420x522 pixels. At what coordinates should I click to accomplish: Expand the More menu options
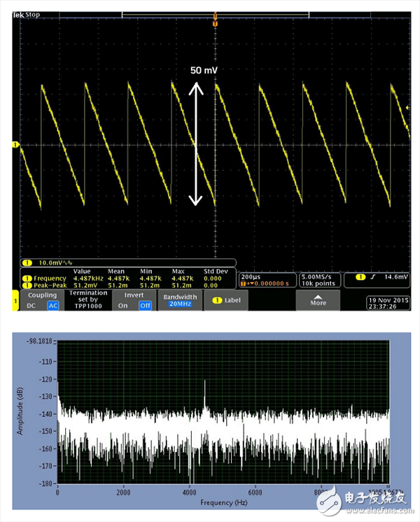(x=318, y=301)
